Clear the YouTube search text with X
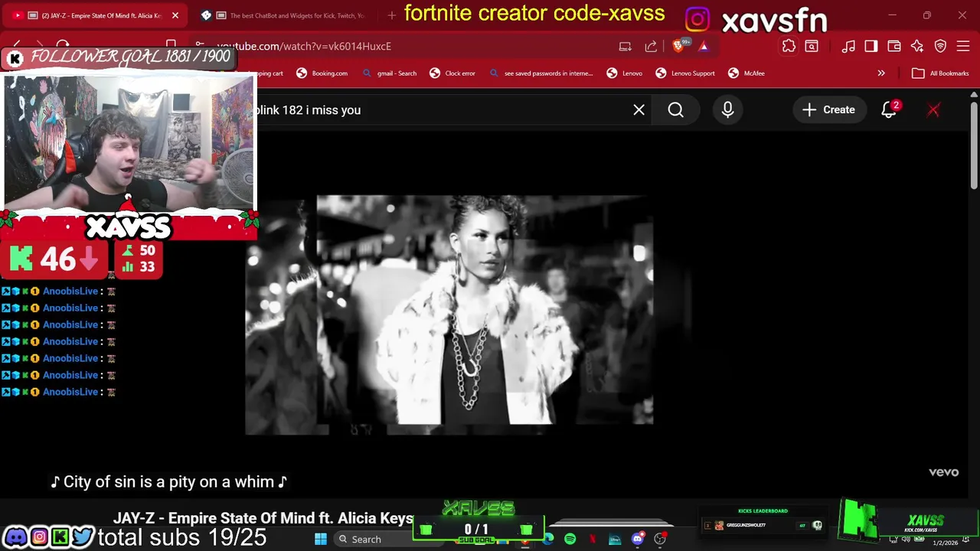This screenshot has height=551, width=980. tap(639, 110)
